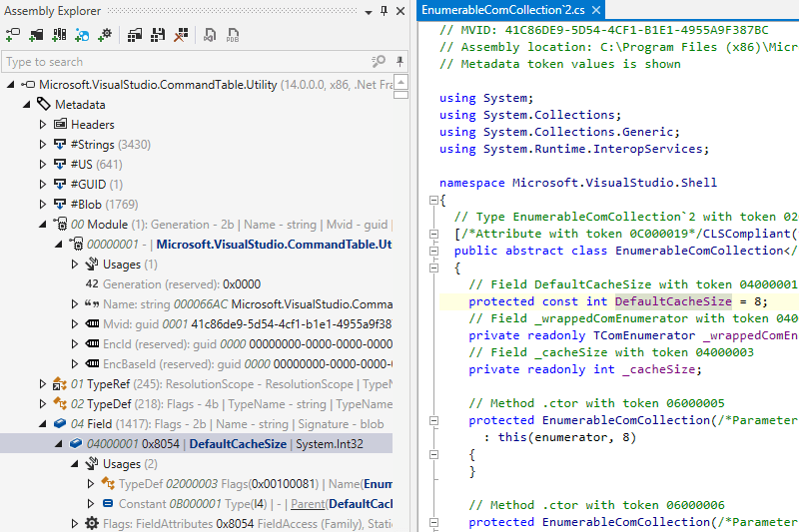Click the add folder icon with green plus
The width and height of the screenshot is (799, 532).
coord(36,35)
